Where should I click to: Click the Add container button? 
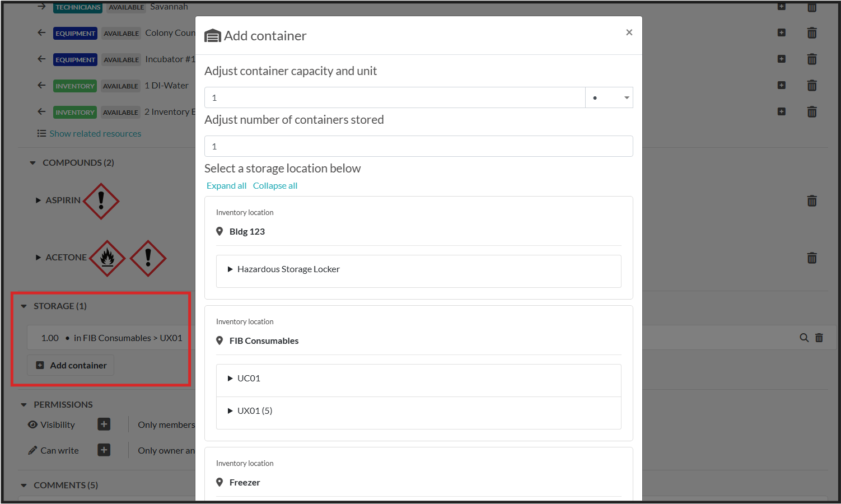tap(71, 365)
